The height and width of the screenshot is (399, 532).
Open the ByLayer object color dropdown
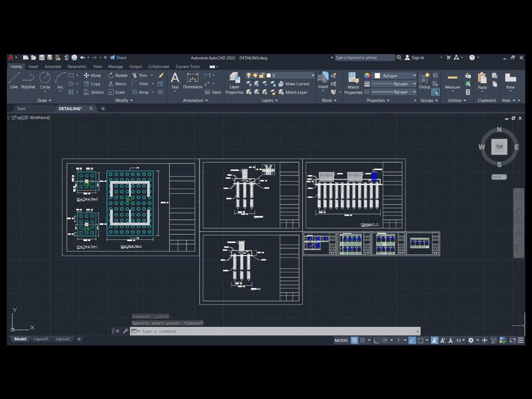pyautogui.click(x=396, y=75)
